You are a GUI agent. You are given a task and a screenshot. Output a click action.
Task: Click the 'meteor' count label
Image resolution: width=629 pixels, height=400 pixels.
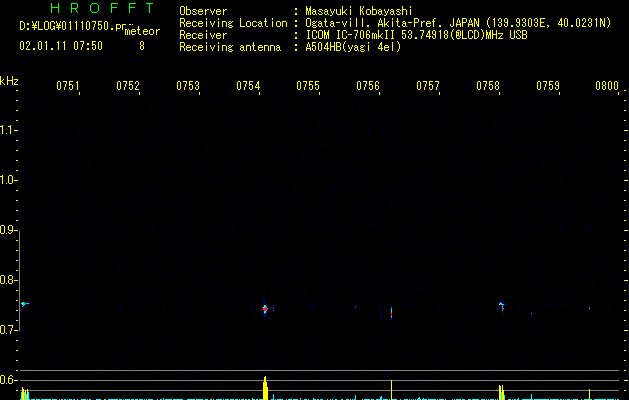(x=142, y=31)
